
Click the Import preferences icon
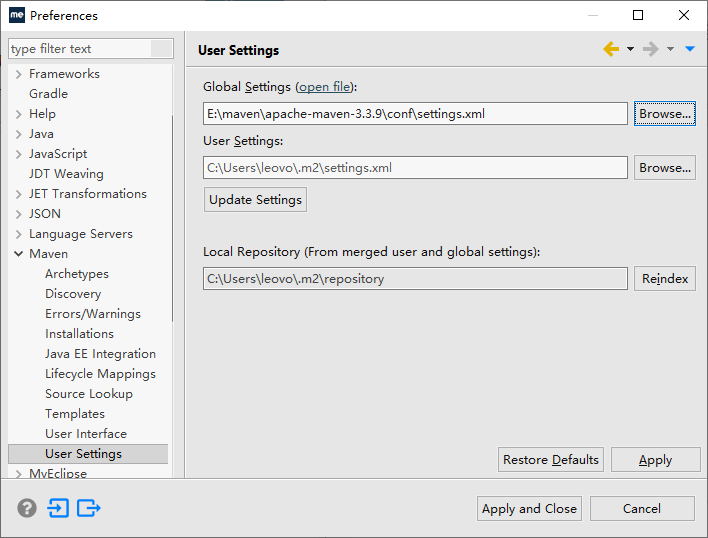pyautogui.click(x=58, y=508)
